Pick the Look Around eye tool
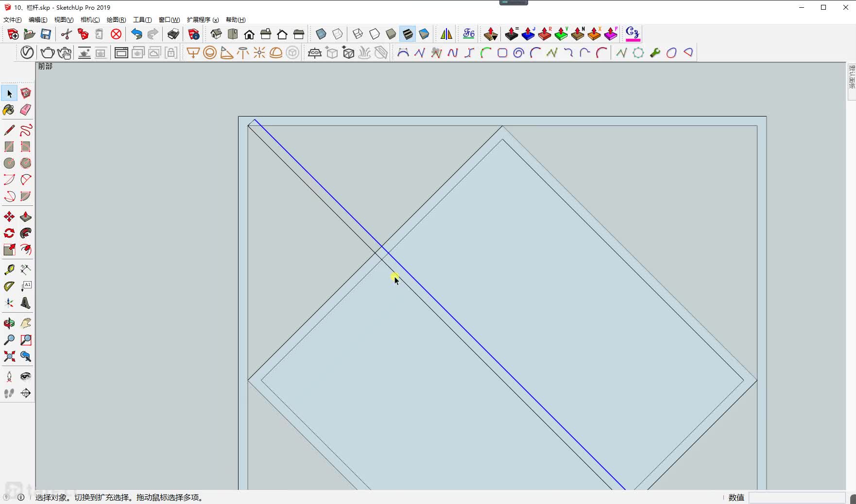Screen dimensions: 856x504 click(x=26, y=377)
